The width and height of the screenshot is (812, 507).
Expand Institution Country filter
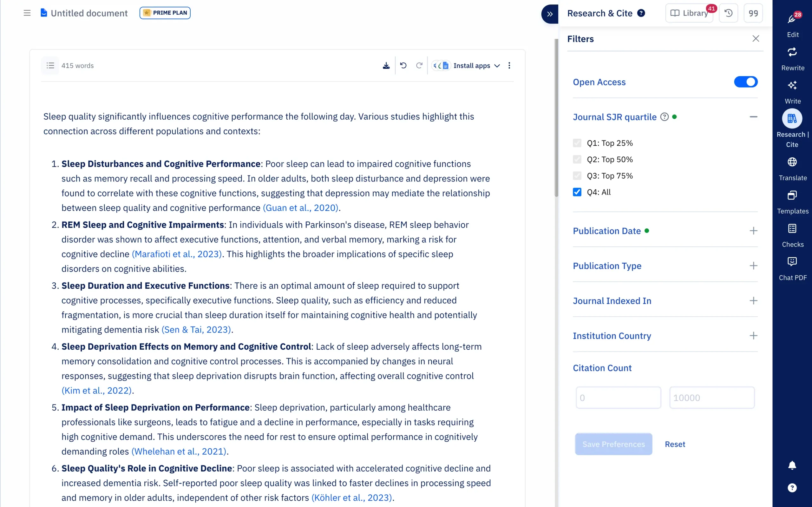coord(753,336)
